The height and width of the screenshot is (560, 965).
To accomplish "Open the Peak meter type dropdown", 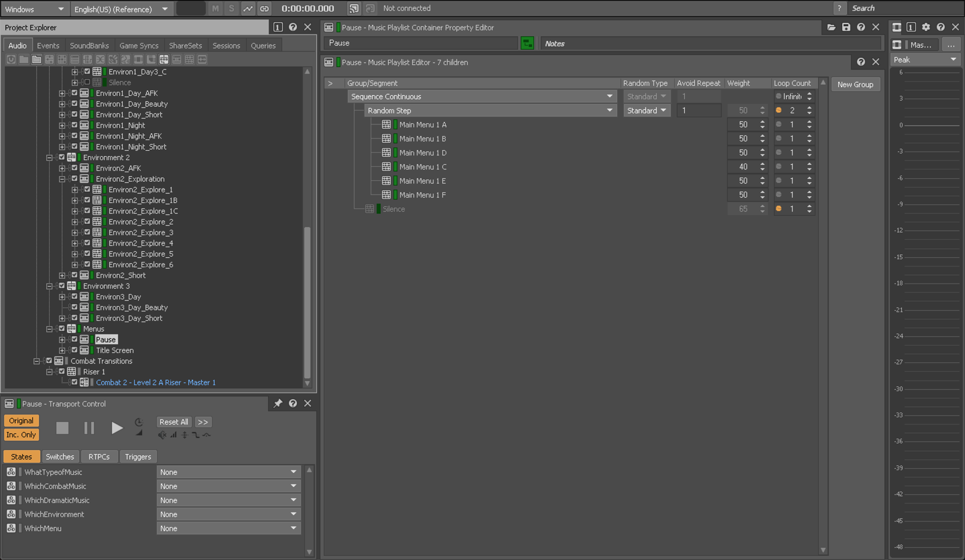I will click(925, 60).
